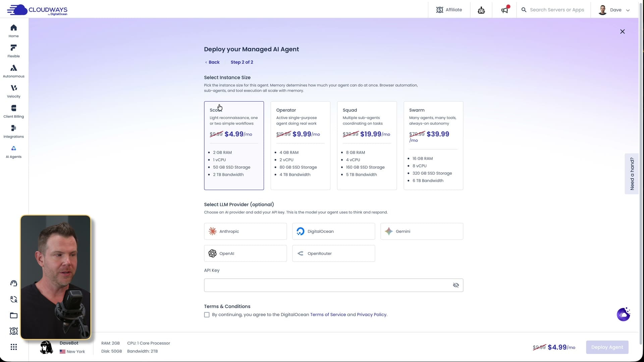Click the '16 GB RAM' Swarm spec
The image size is (644, 362).
point(422,159)
